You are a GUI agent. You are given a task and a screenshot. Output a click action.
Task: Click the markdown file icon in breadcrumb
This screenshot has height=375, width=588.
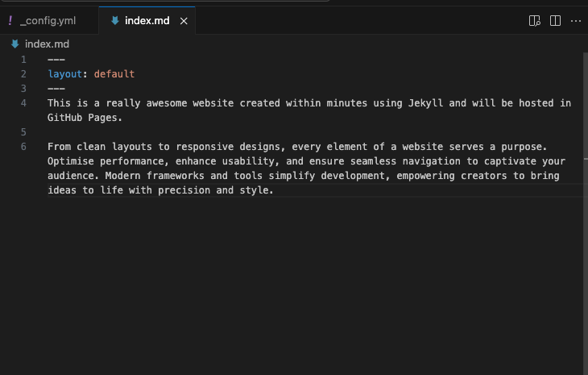coord(15,44)
